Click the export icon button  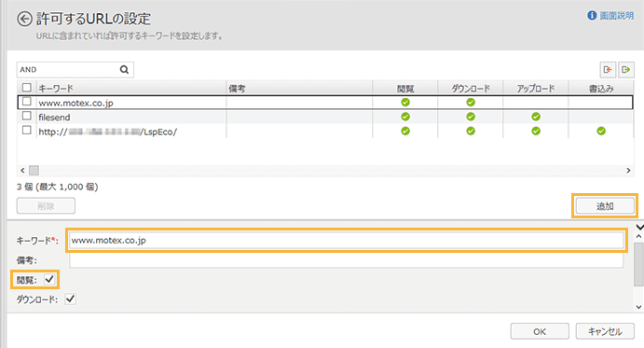point(626,70)
